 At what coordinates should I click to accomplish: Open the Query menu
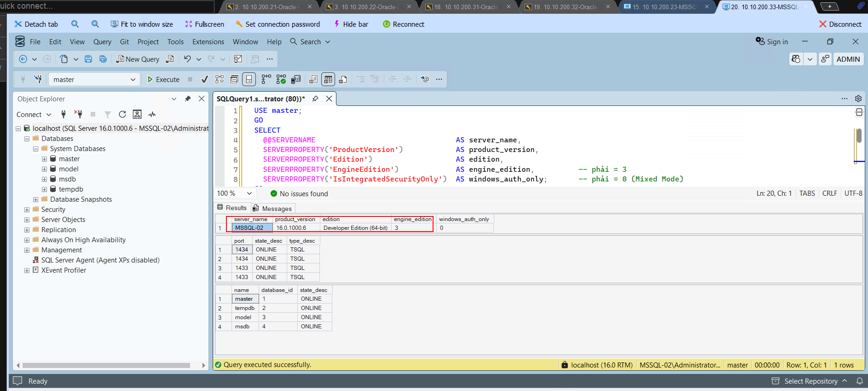(102, 41)
